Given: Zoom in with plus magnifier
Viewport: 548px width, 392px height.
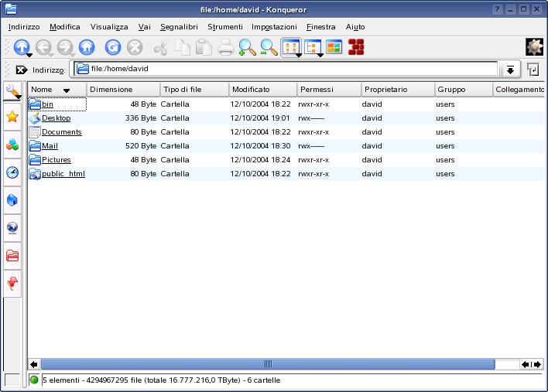Looking at the screenshot, I should click(x=247, y=47).
